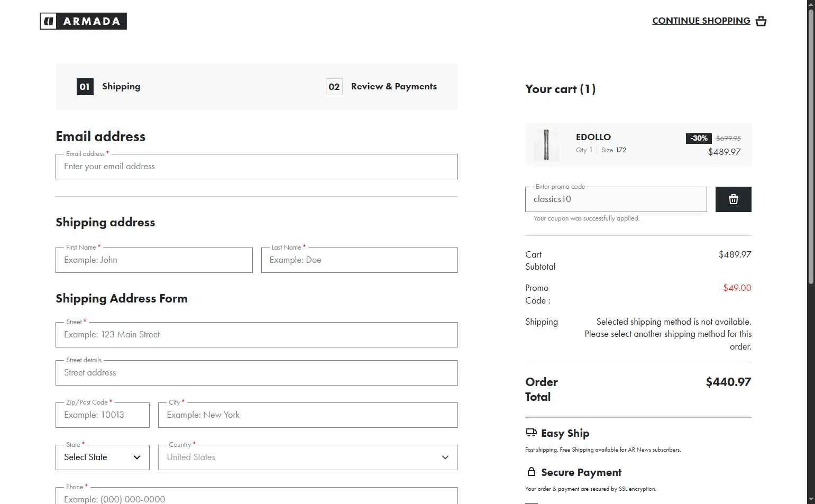The width and height of the screenshot is (815, 504).
Task: Click the Street details field
Action: pyautogui.click(x=257, y=373)
